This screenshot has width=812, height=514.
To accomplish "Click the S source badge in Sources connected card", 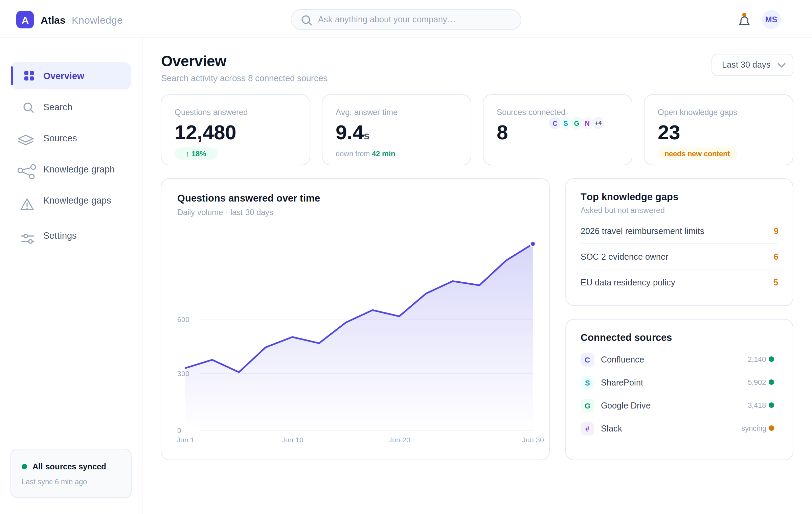I will (566, 123).
